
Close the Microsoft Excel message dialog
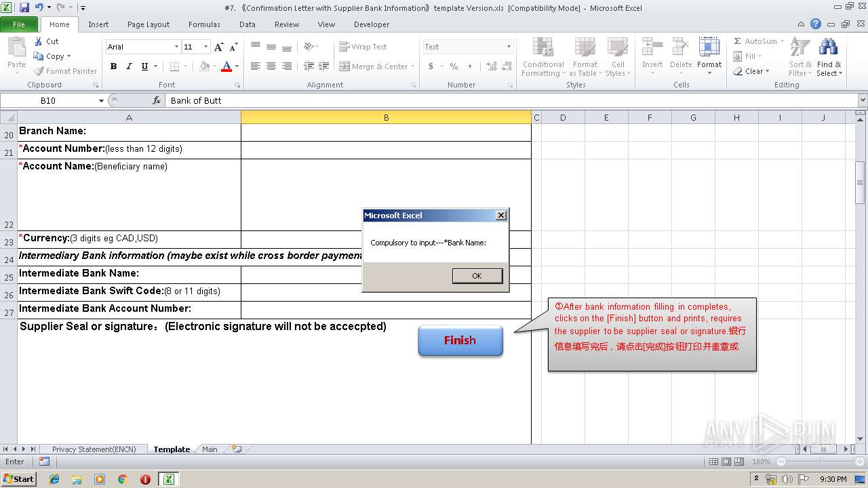(501, 216)
